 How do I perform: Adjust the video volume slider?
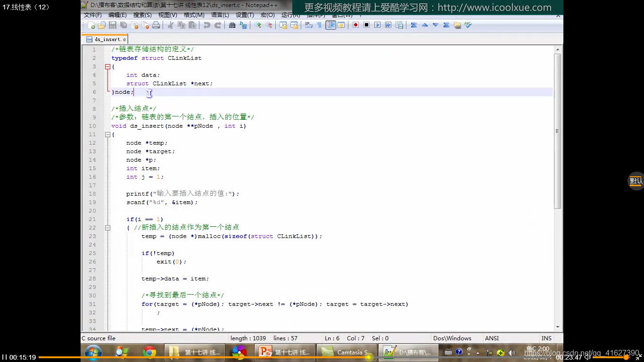pos(611,357)
